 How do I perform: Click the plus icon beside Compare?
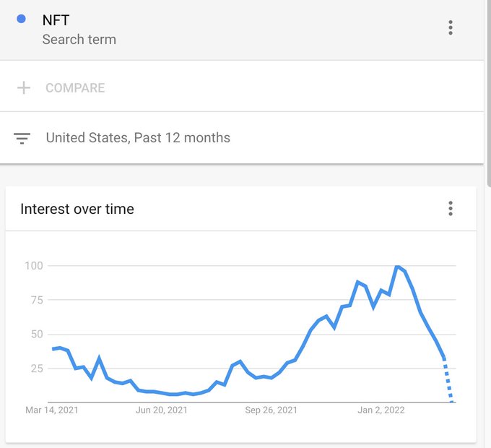point(24,87)
